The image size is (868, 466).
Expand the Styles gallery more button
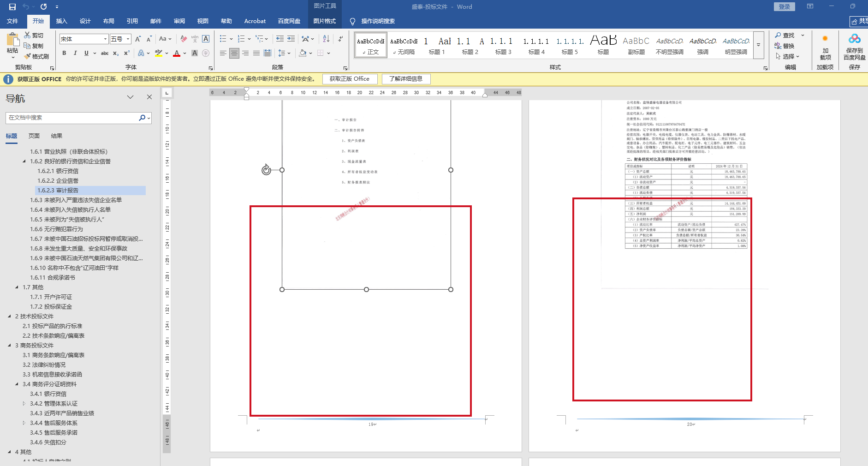(x=759, y=45)
